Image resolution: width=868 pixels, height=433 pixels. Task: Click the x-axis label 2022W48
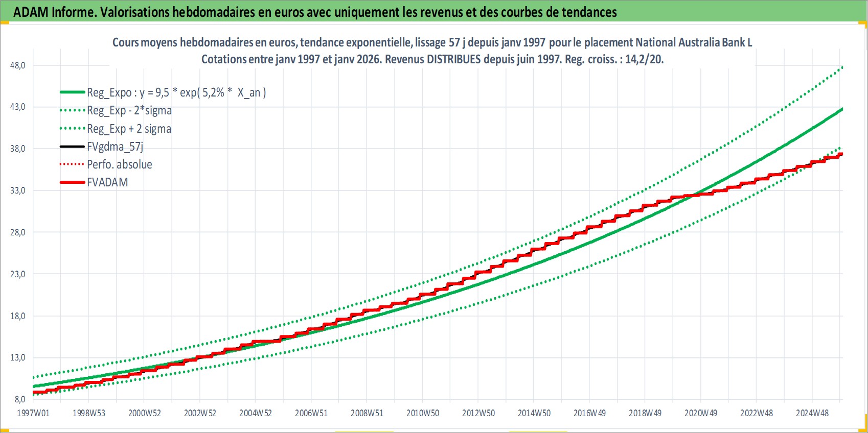[x=757, y=413]
